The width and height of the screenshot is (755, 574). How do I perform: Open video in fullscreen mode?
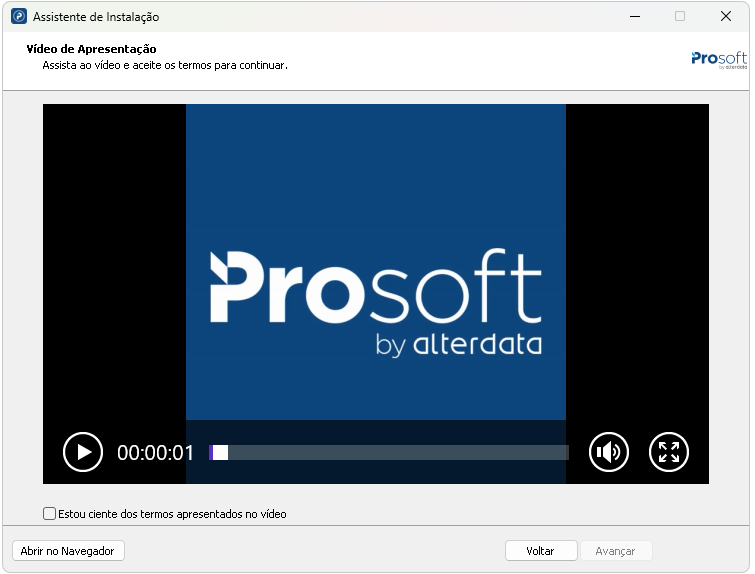pos(669,452)
